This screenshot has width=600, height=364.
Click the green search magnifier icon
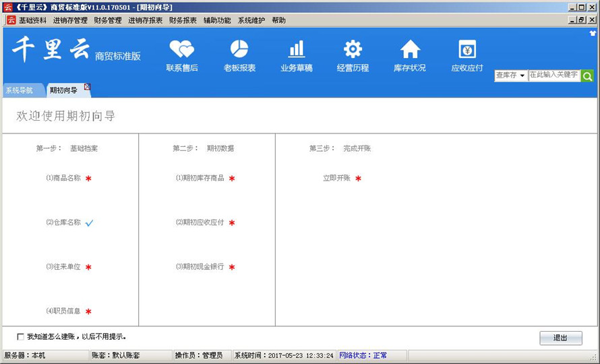click(587, 76)
